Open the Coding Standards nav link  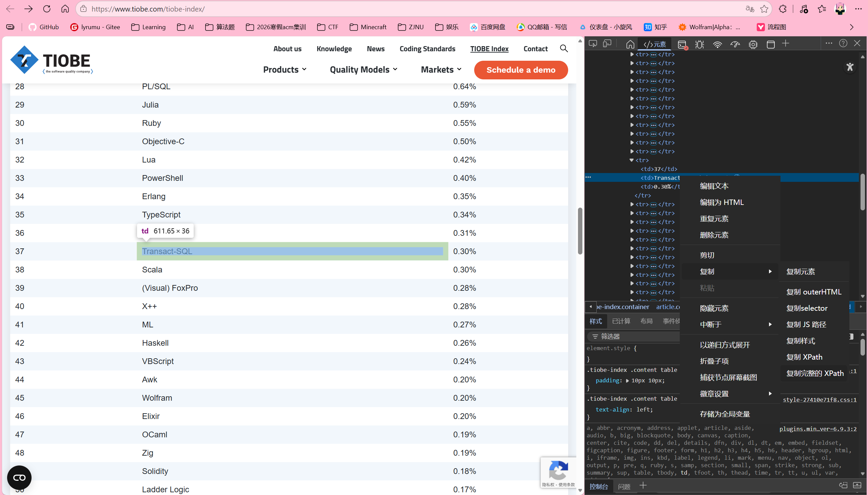click(x=427, y=49)
